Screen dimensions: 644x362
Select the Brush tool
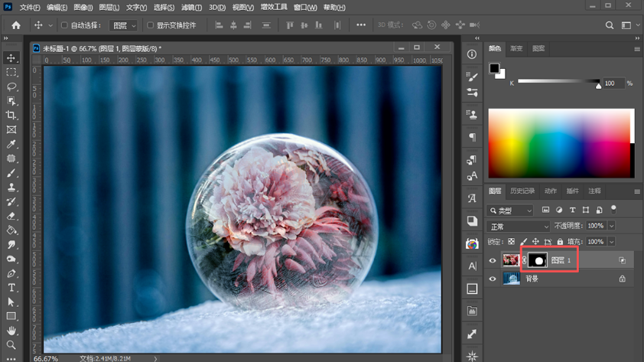click(x=11, y=173)
